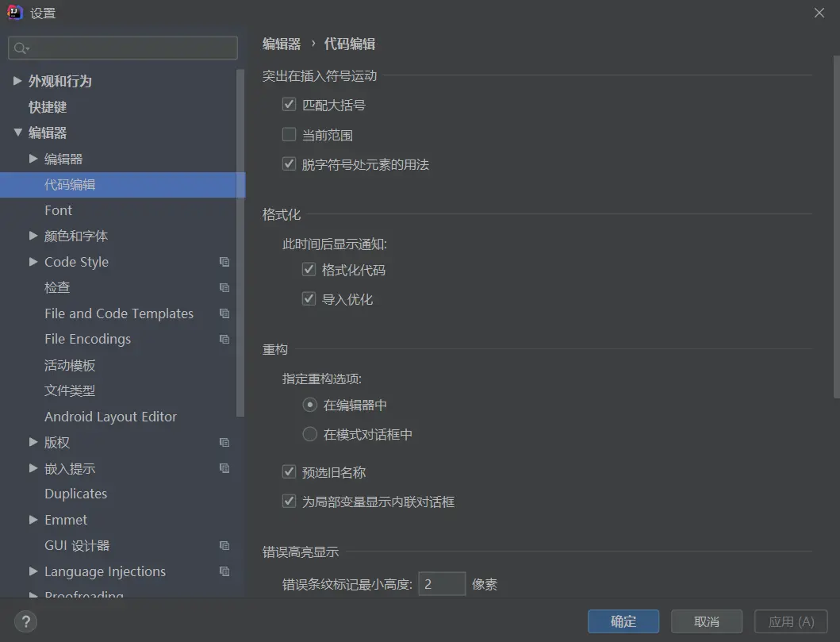The height and width of the screenshot is (642, 840).
Task: Open the help icon at bottom left
Action: point(25,621)
